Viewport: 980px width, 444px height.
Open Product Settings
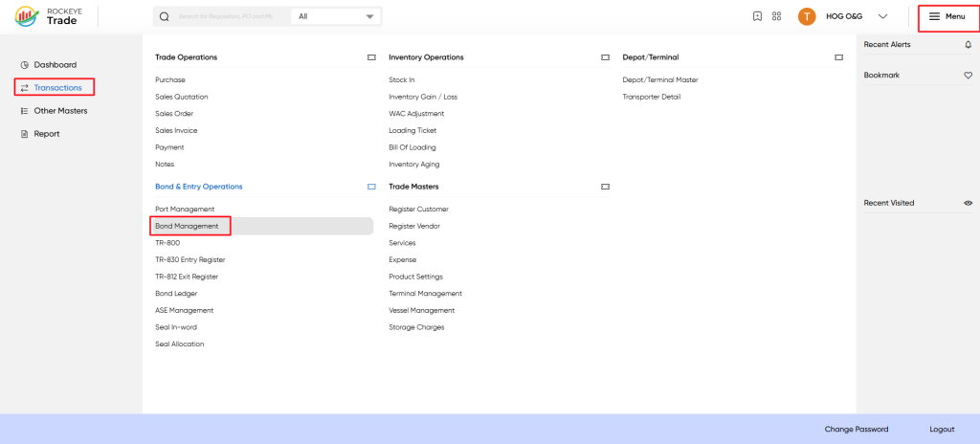[415, 277]
